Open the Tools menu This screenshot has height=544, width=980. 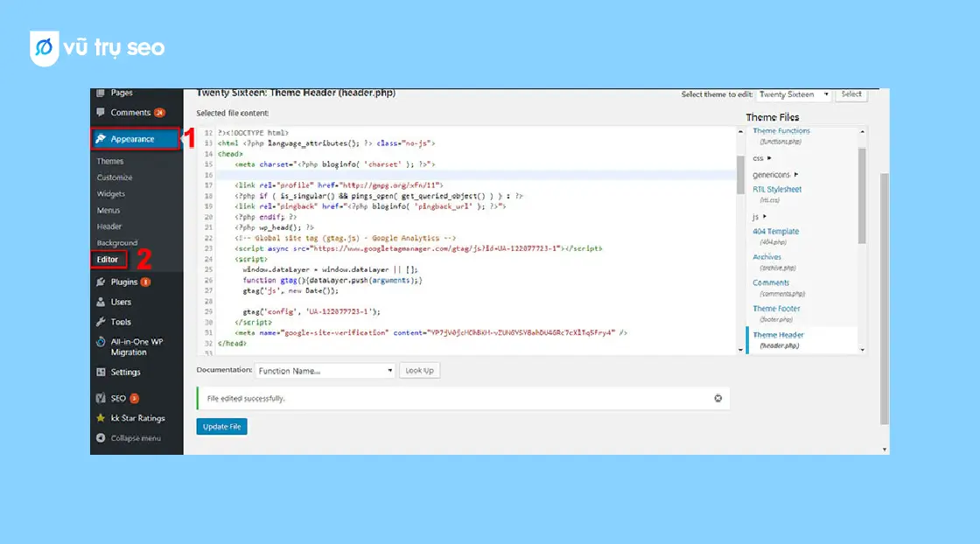tap(121, 322)
